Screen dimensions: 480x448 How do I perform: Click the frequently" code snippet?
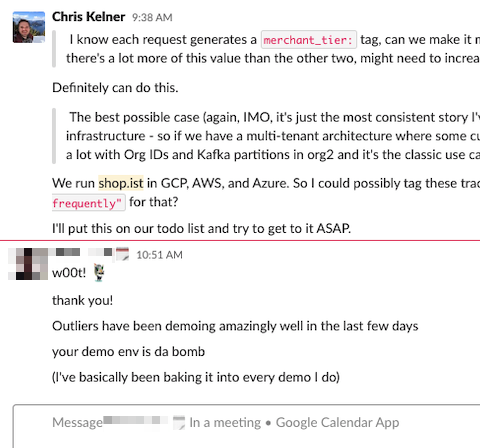(x=88, y=202)
